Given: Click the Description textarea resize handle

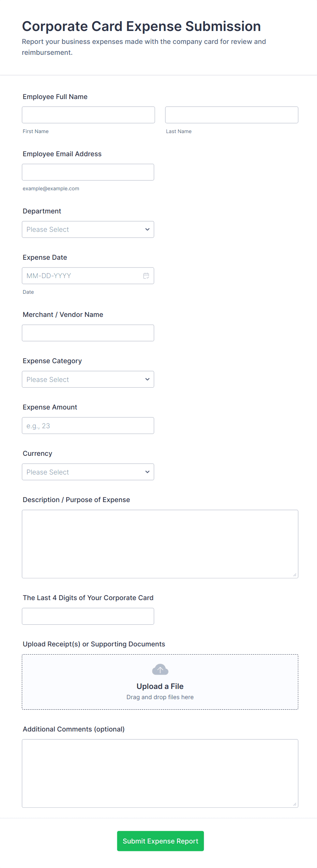Looking at the screenshot, I should [x=295, y=575].
